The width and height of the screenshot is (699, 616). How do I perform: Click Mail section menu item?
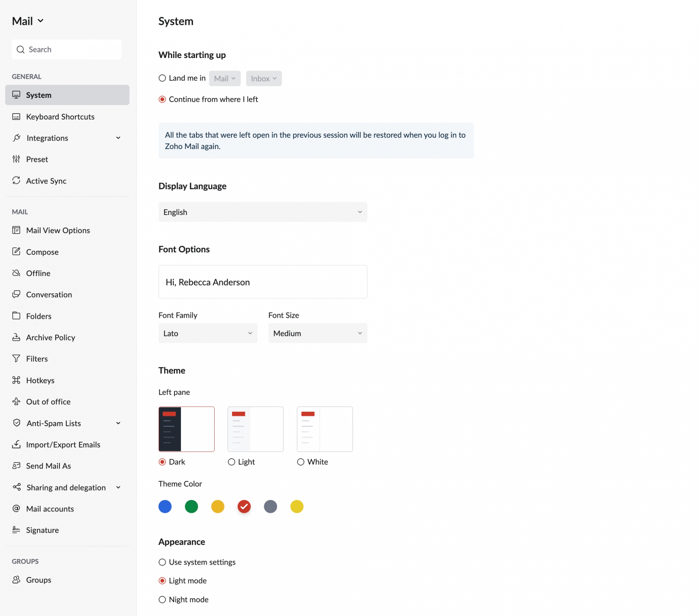click(x=28, y=21)
